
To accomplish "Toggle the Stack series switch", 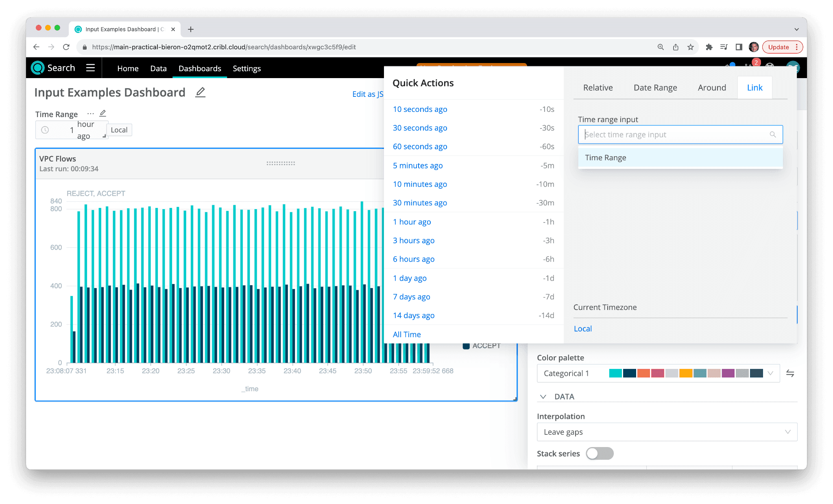I will click(x=600, y=454).
